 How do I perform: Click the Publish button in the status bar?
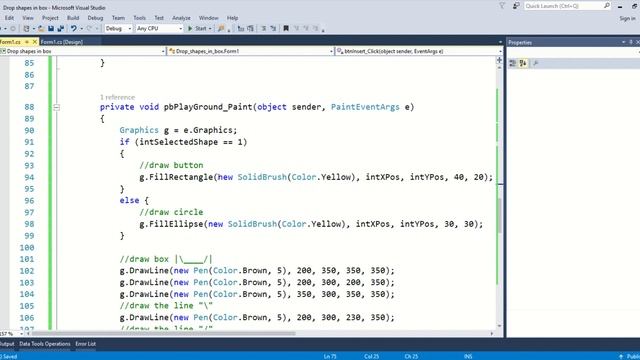[629, 356]
